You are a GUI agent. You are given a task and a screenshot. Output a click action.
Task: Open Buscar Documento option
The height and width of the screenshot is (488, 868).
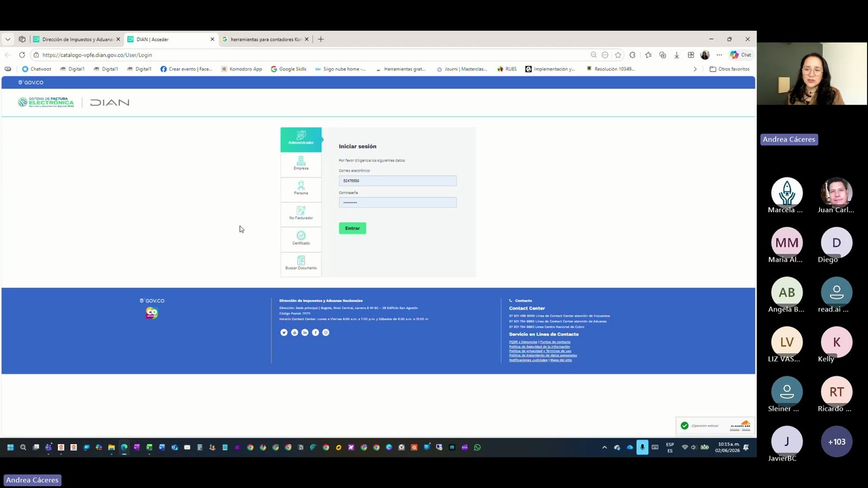click(301, 263)
